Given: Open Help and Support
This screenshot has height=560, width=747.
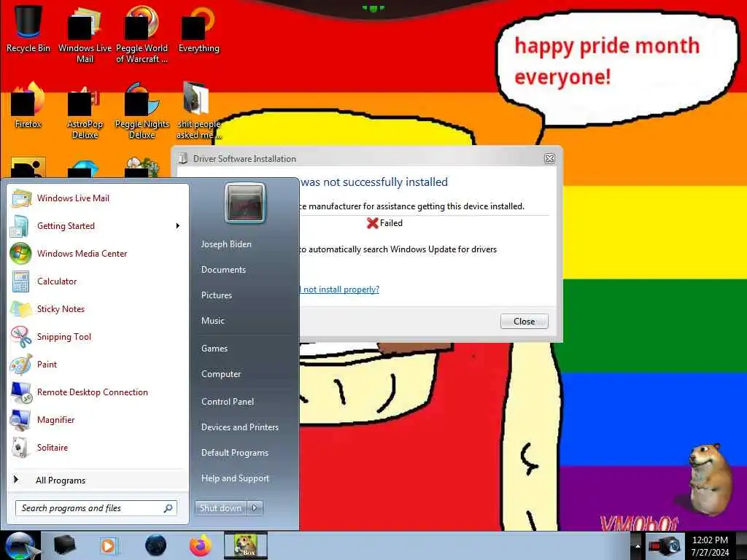Looking at the screenshot, I should tap(235, 478).
